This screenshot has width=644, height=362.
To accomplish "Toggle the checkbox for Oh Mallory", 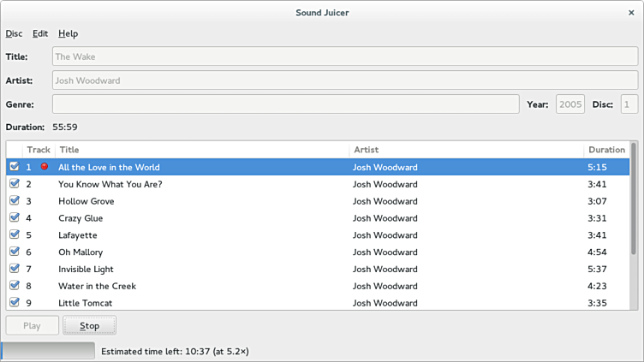I will [x=14, y=252].
